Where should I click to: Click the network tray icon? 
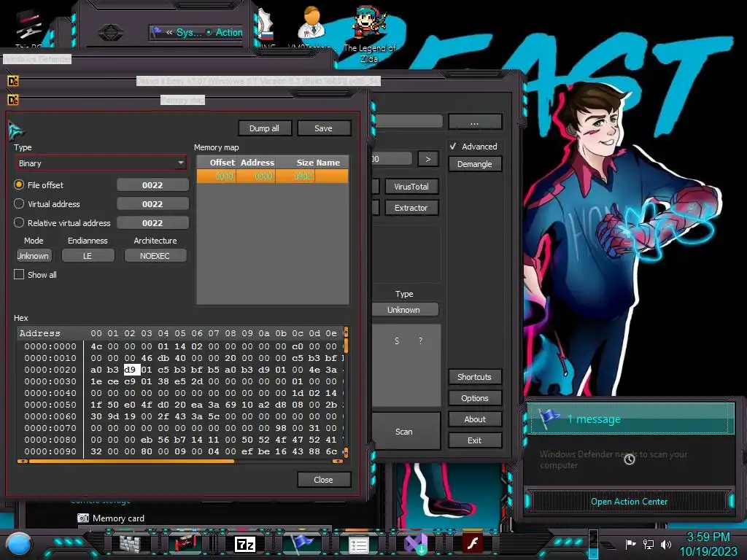tap(648, 544)
